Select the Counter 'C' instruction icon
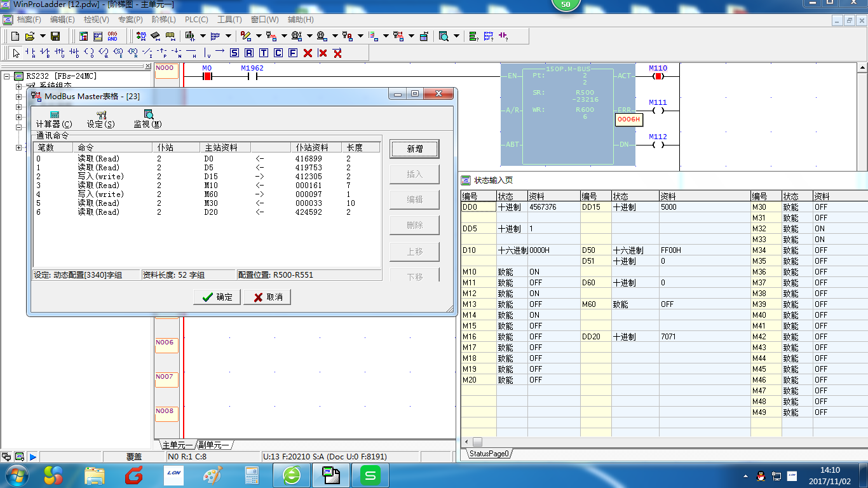The image size is (868, 488). click(x=278, y=53)
